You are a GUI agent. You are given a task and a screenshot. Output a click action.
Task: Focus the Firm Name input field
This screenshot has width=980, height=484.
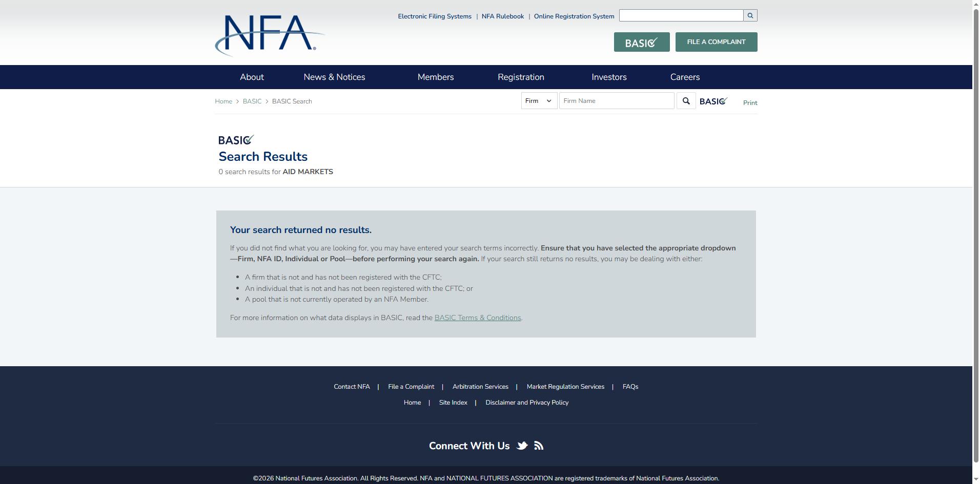pyautogui.click(x=617, y=101)
